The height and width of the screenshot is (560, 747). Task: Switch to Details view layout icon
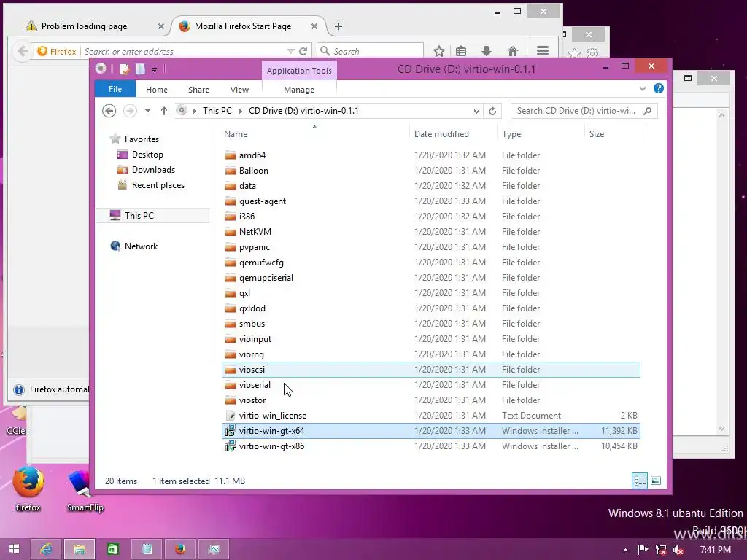pos(640,481)
